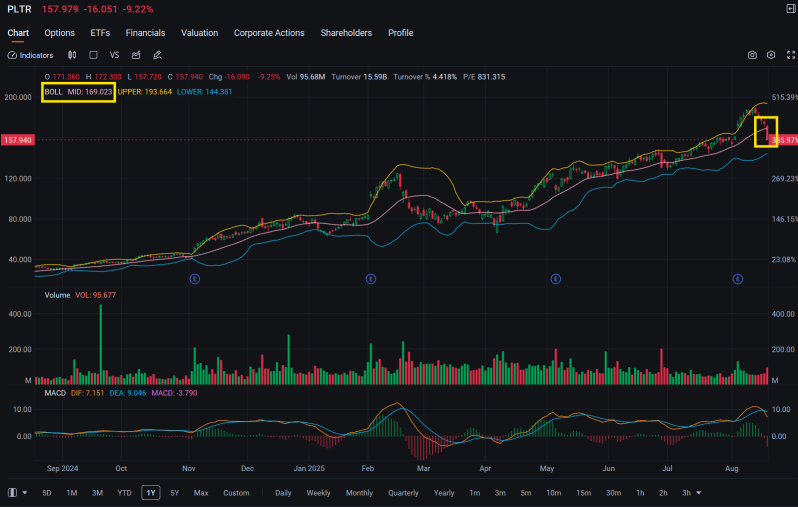Screen dimensions: 798x507
Task: Select the 1M time range
Action: pyautogui.click(x=72, y=493)
